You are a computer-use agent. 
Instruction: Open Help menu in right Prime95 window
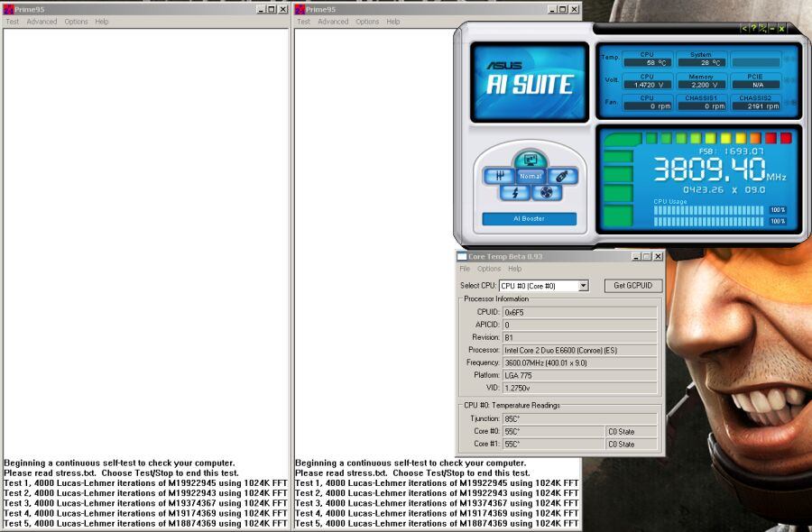click(393, 22)
